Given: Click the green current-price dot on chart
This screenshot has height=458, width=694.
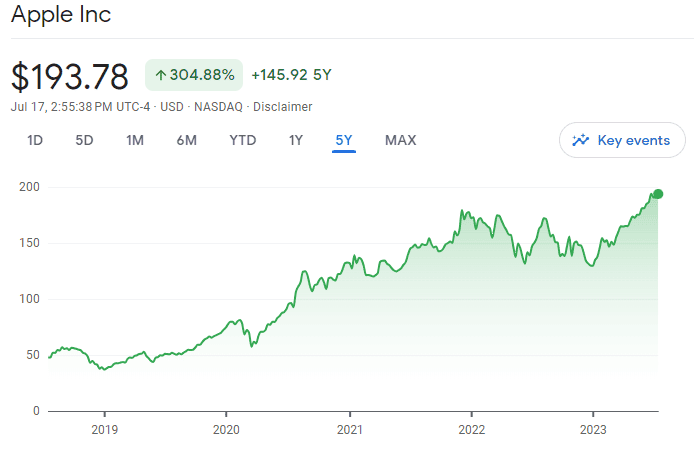Looking at the screenshot, I should (657, 194).
